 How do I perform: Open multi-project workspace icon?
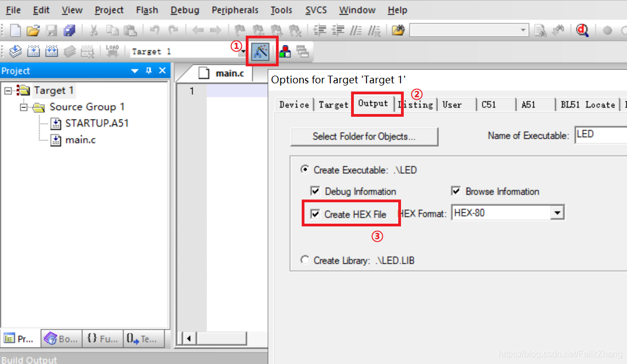[303, 52]
